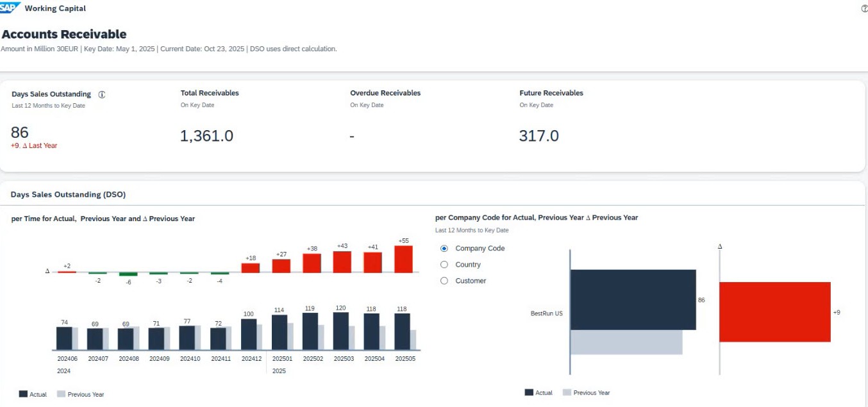
Task: Select the Country radio button
Action: [444, 264]
